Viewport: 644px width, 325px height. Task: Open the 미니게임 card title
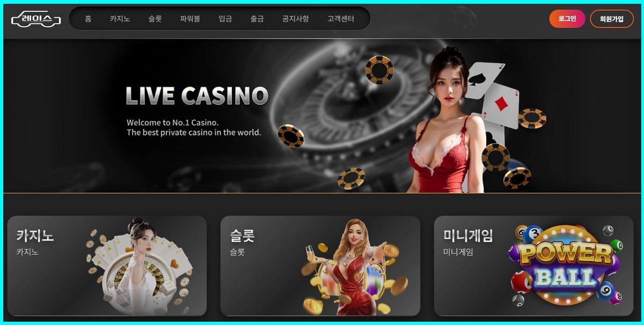click(x=468, y=235)
